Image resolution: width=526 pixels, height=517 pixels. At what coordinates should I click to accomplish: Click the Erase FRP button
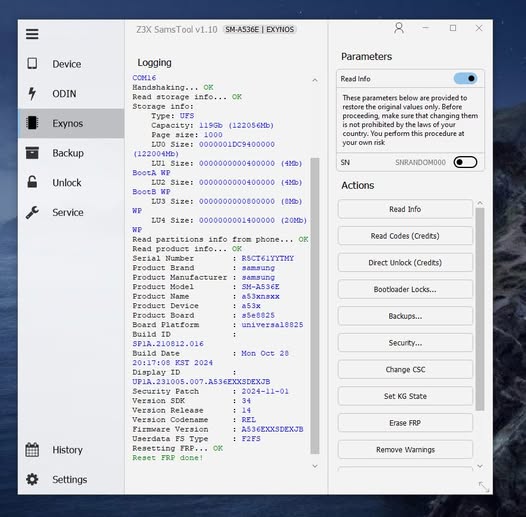405,423
